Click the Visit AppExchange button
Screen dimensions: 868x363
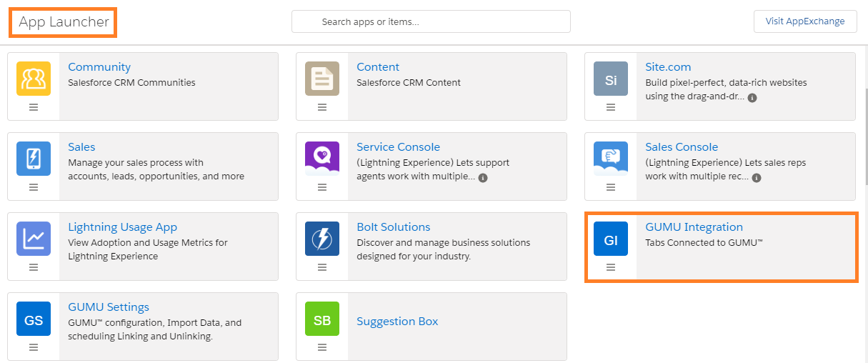tap(805, 21)
